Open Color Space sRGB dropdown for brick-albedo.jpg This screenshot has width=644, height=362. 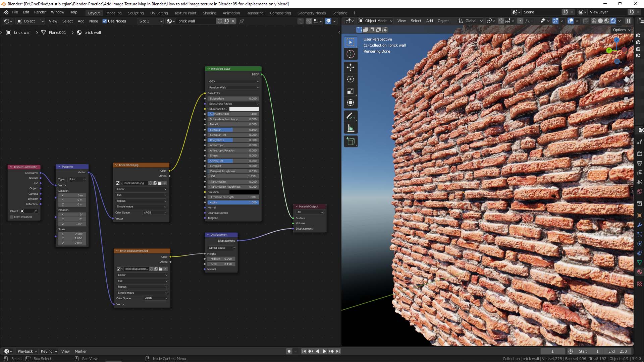click(x=155, y=213)
